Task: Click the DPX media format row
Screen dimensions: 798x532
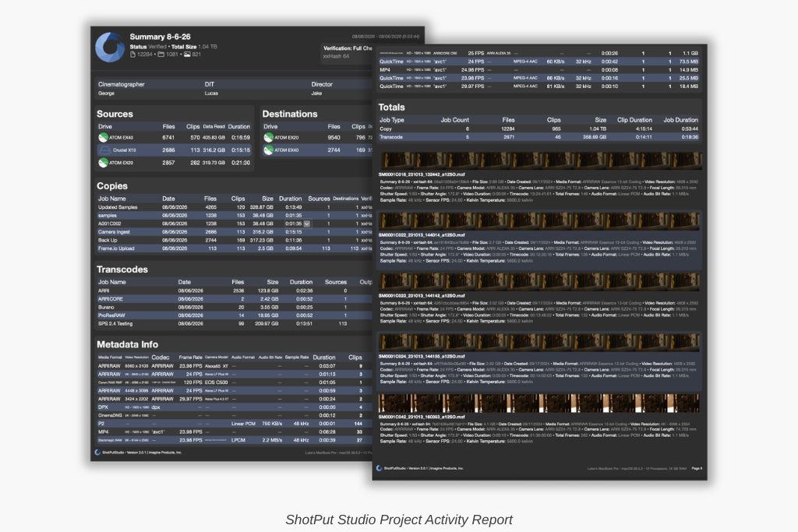Action: tap(234, 407)
